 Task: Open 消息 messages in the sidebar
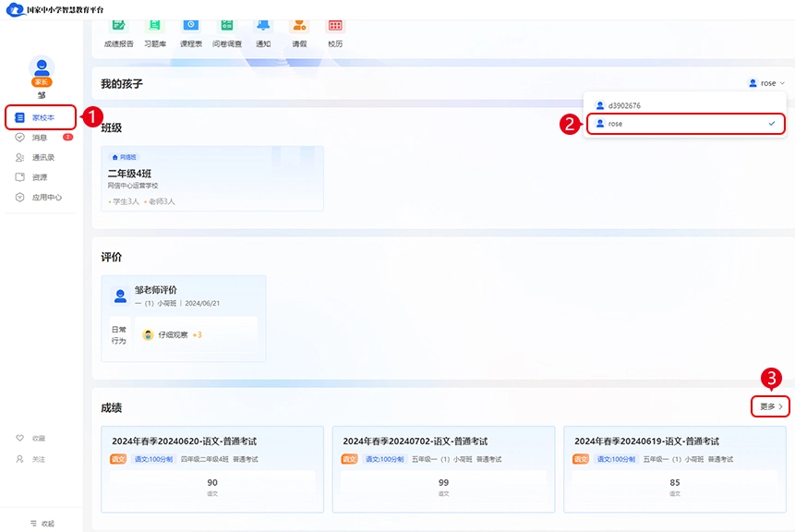39,138
